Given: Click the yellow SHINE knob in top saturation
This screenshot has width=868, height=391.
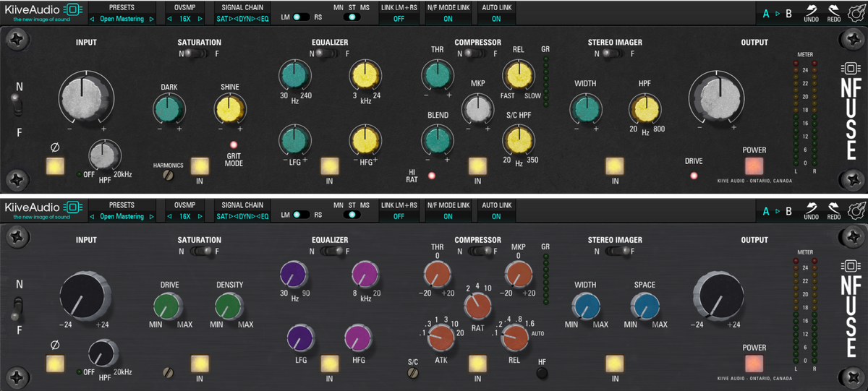Looking at the screenshot, I should point(230,110).
